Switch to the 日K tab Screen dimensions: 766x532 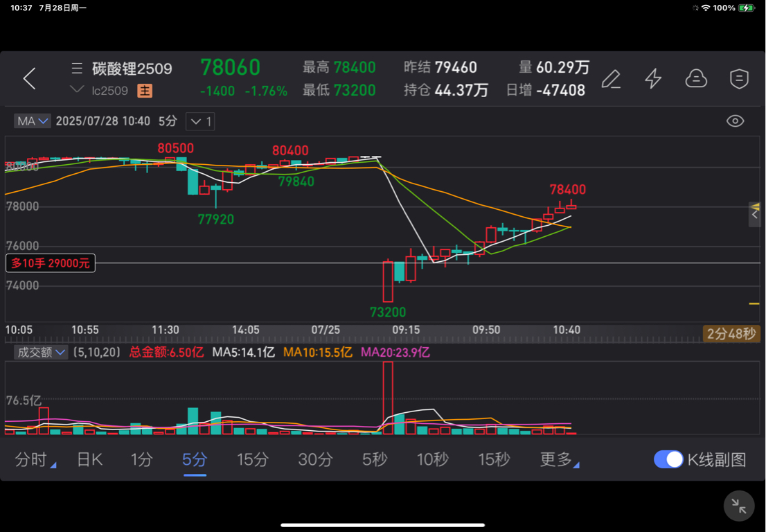89,460
